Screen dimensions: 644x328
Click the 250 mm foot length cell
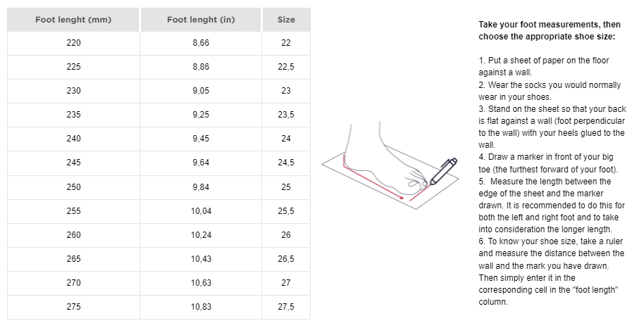pyautogui.click(x=73, y=187)
